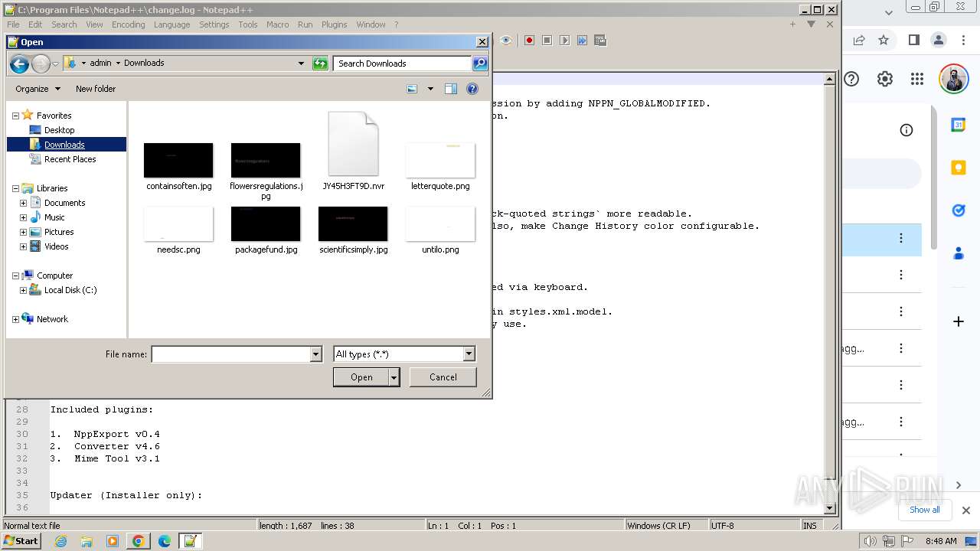Viewport: 980px width, 551px height.
Task: Toggle Chrome side panel button
Action: pyautogui.click(x=913, y=40)
